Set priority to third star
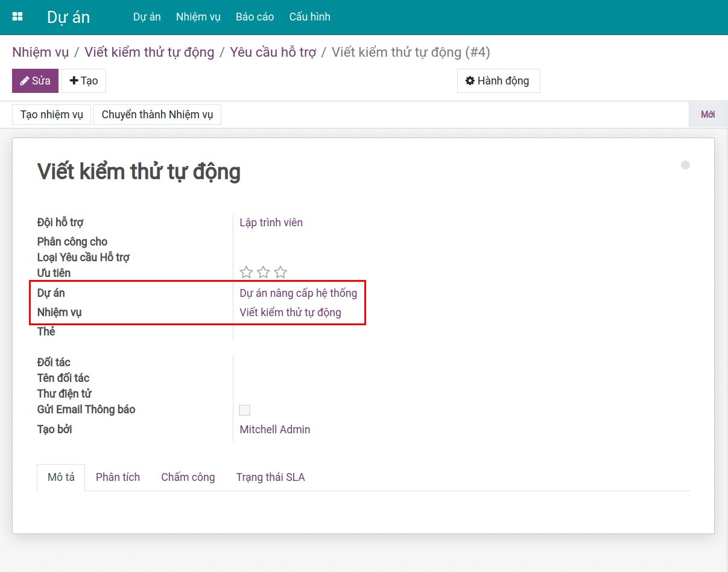Viewport: 728px width, 572px height. 280,272
